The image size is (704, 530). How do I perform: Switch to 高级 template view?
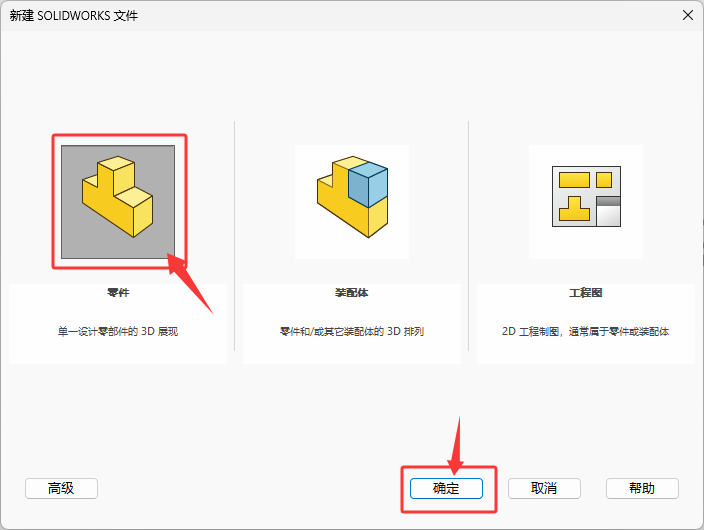(x=61, y=488)
